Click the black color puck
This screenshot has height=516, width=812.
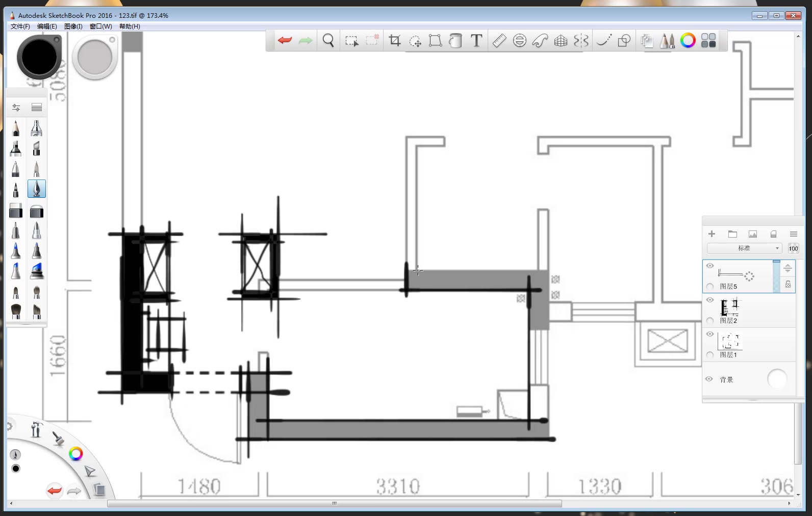39,57
